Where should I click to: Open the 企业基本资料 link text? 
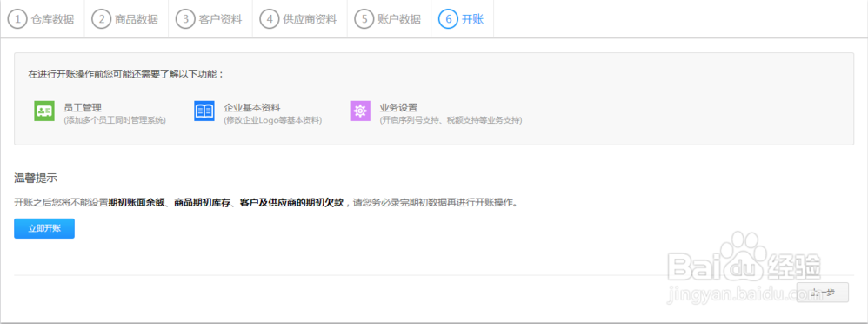(x=252, y=107)
